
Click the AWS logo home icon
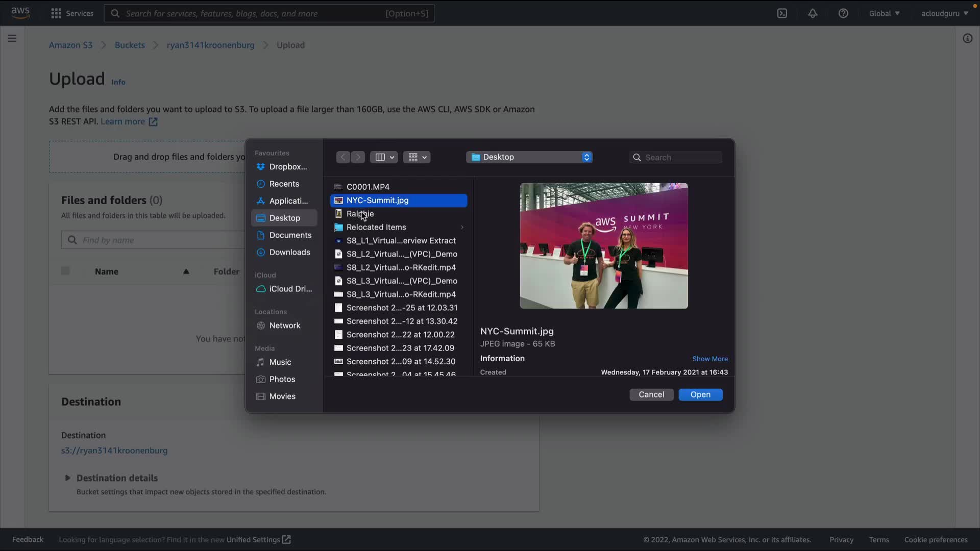tap(20, 13)
